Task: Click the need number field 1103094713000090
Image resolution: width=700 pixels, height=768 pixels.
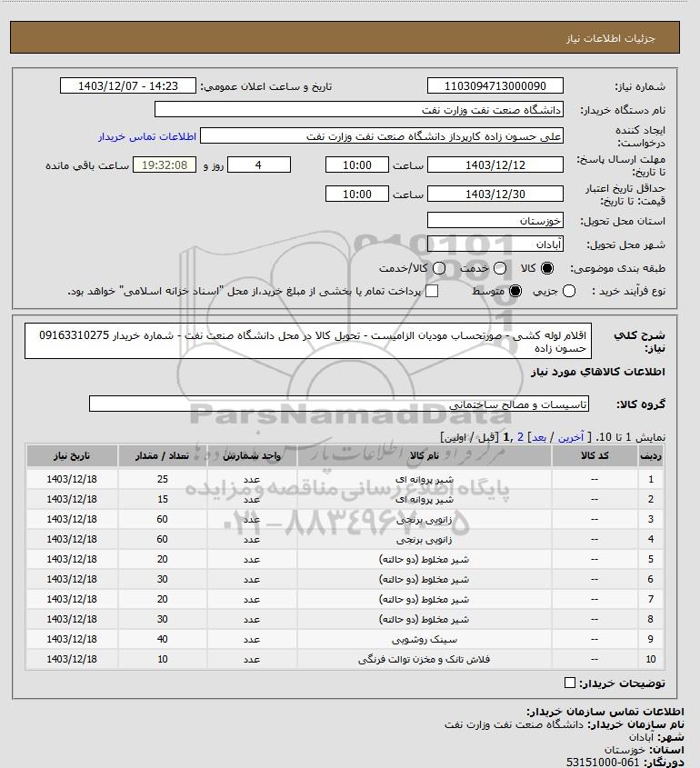Action: (495, 85)
